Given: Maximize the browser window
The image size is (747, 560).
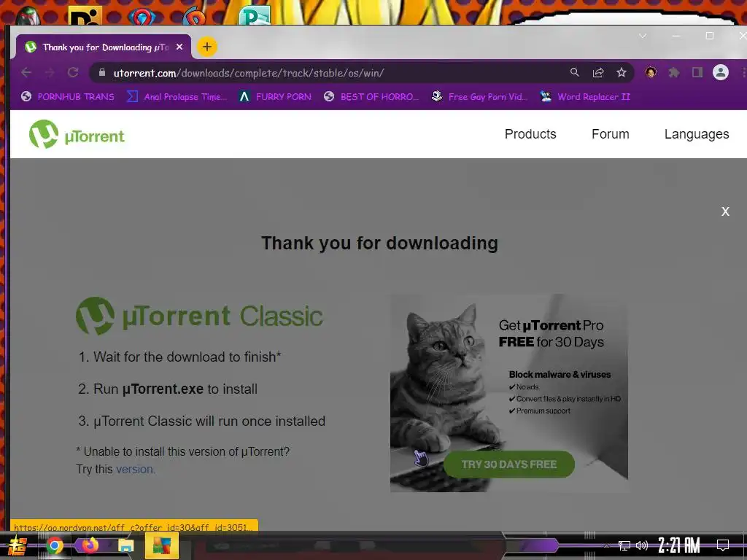Looking at the screenshot, I should 709,36.
